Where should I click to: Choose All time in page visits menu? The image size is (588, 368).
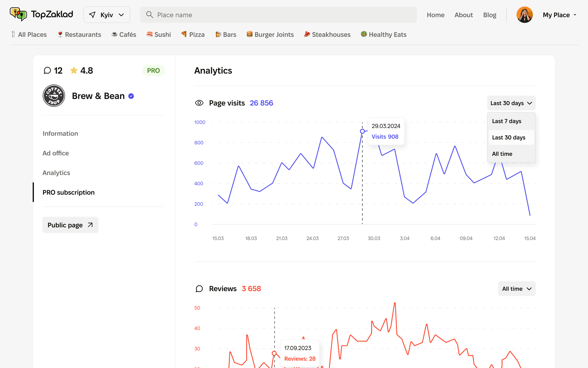[x=502, y=154]
